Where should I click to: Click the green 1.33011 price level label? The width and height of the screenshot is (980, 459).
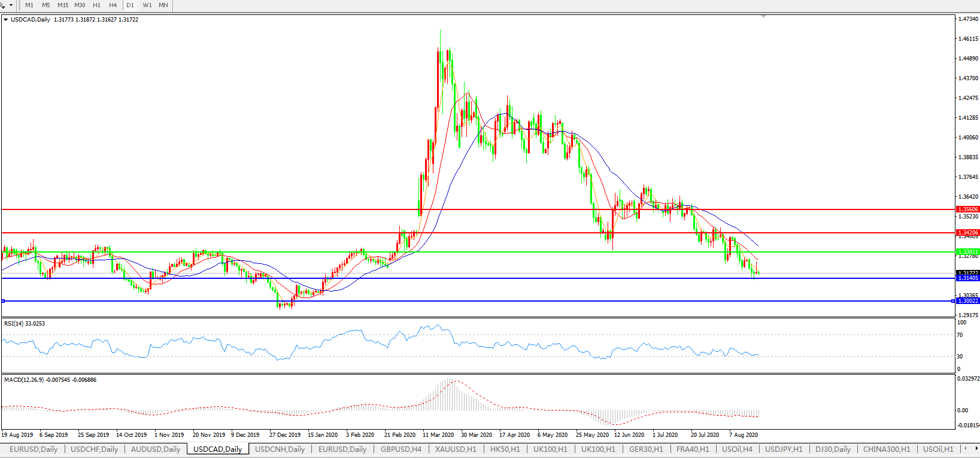click(x=967, y=252)
